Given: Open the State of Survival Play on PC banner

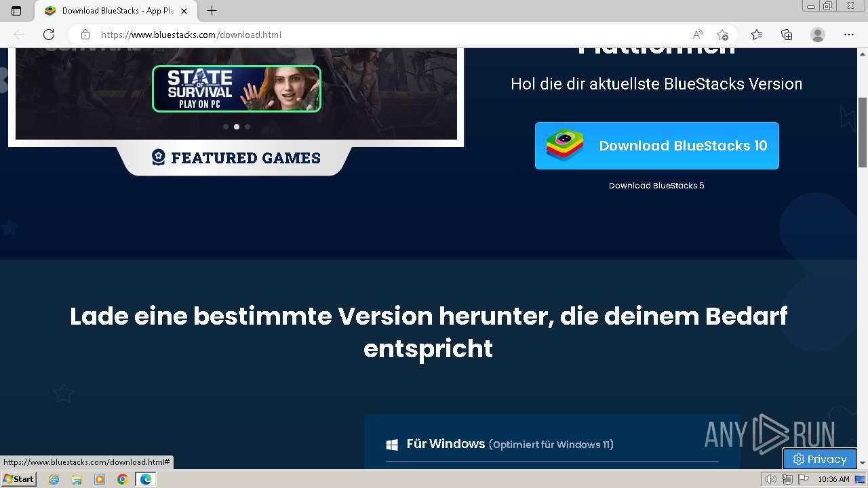Looking at the screenshot, I should coord(236,89).
